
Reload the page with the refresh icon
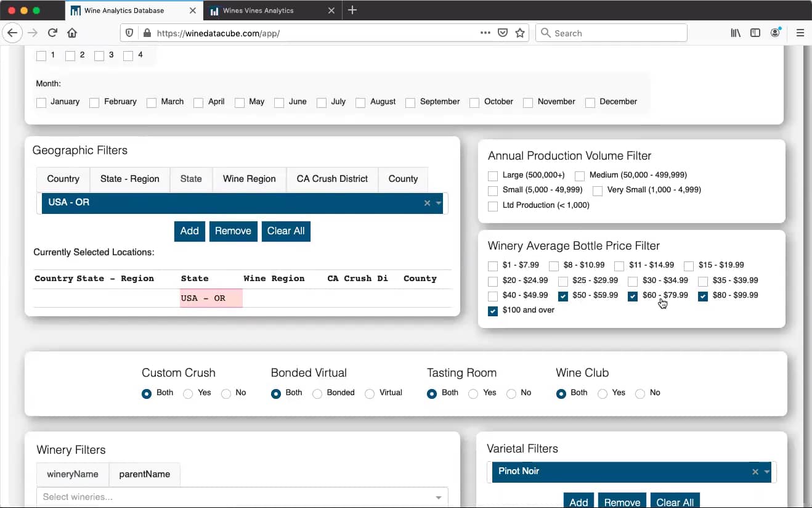click(x=52, y=33)
